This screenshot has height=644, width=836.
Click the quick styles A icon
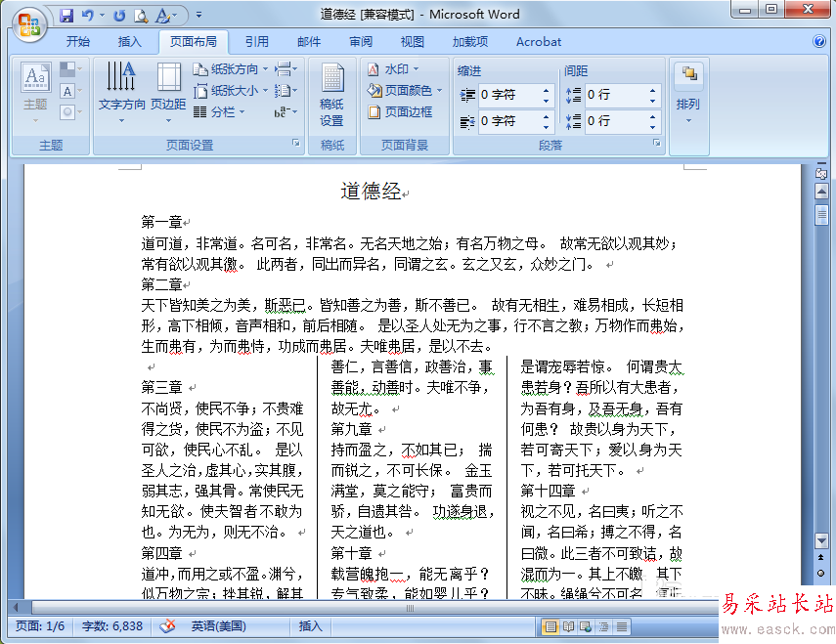(x=162, y=16)
